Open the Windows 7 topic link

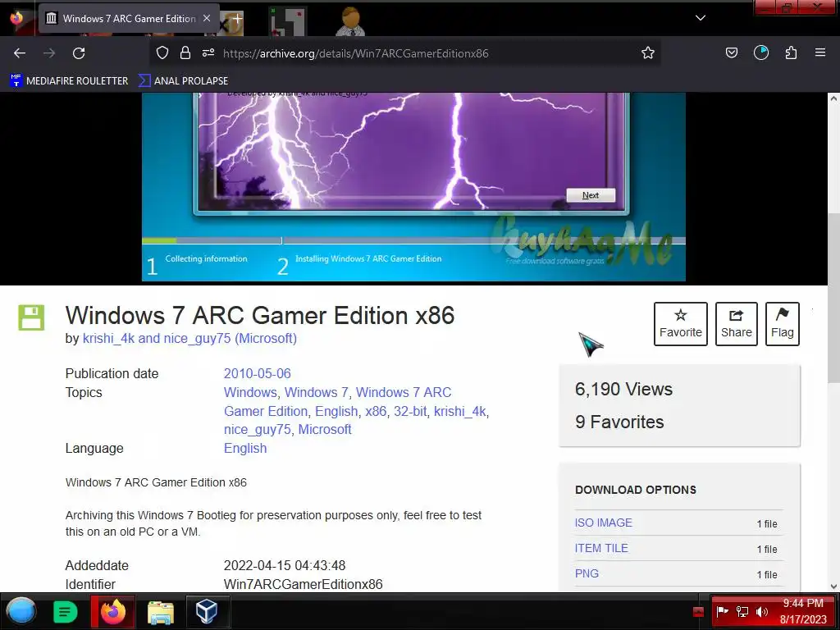316,392
